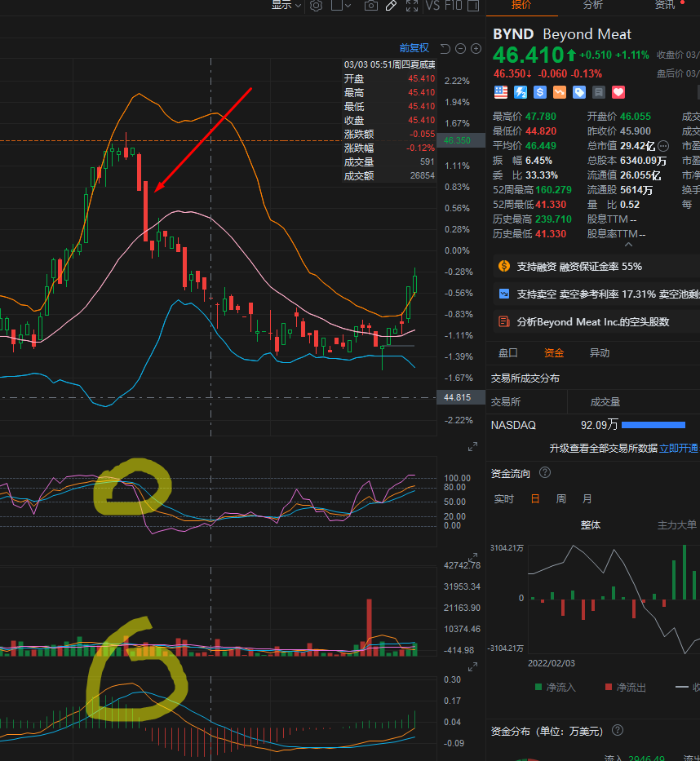The height and width of the screenshot is (761, 700).
Task: Select 实时 capital flow period
Action: [503, 499]
